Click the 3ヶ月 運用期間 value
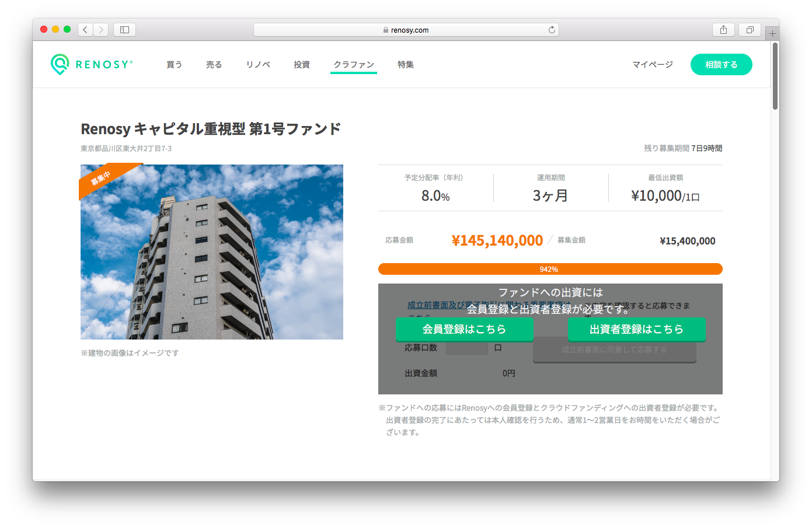The width and height of the screenshot is (812, 528). pos(550,196)
